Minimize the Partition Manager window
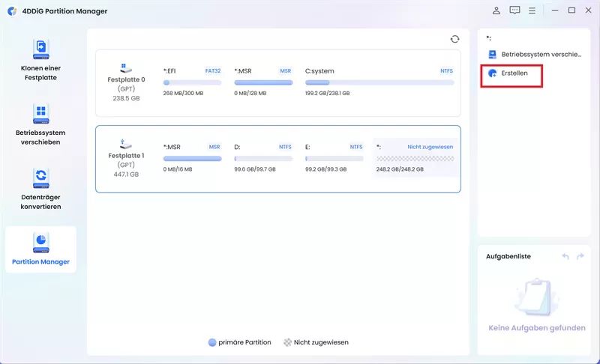Viewport: 600px width, 364px height. point(555,10)
